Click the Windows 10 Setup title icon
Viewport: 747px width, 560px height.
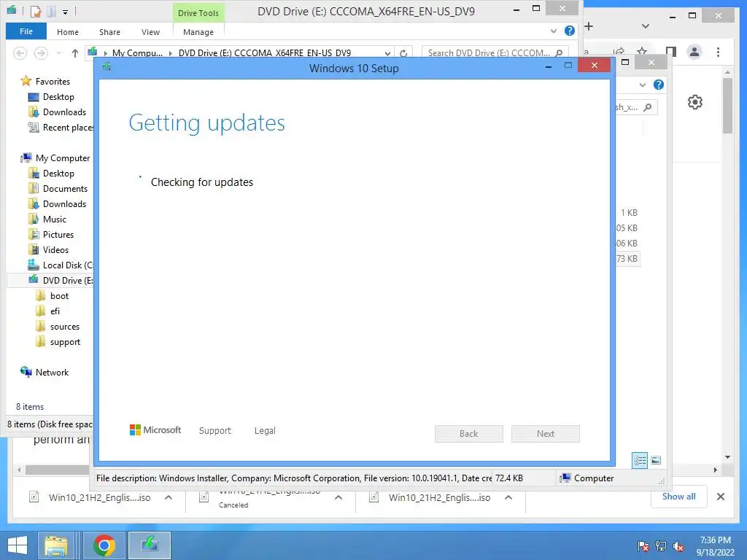point(107,66)
